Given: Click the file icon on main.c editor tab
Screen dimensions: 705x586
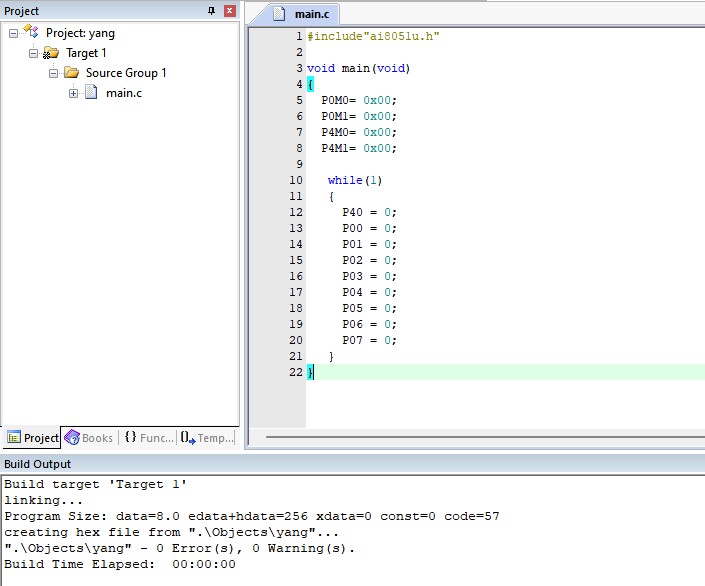Looking at the screenshot, I should point(279,14).
